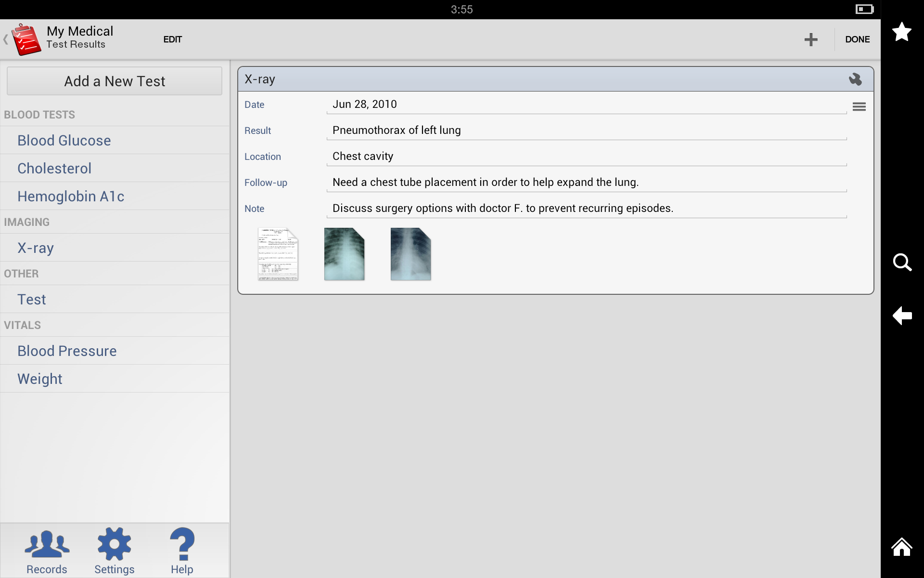Select Blood Glucose from test list

pos(64,141)
